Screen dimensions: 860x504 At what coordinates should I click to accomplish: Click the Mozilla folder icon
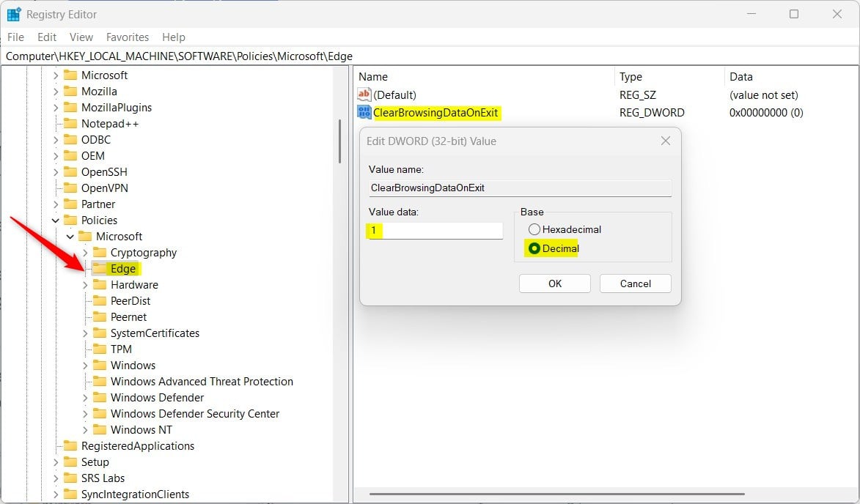tap(70, 92)
